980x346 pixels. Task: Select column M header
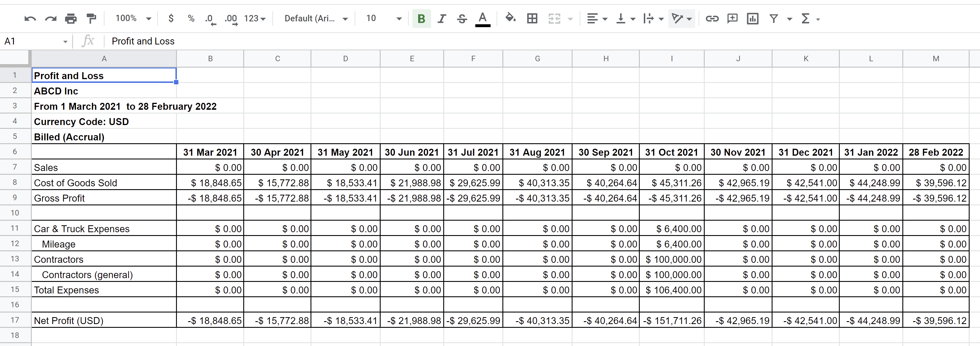(936, 59)
